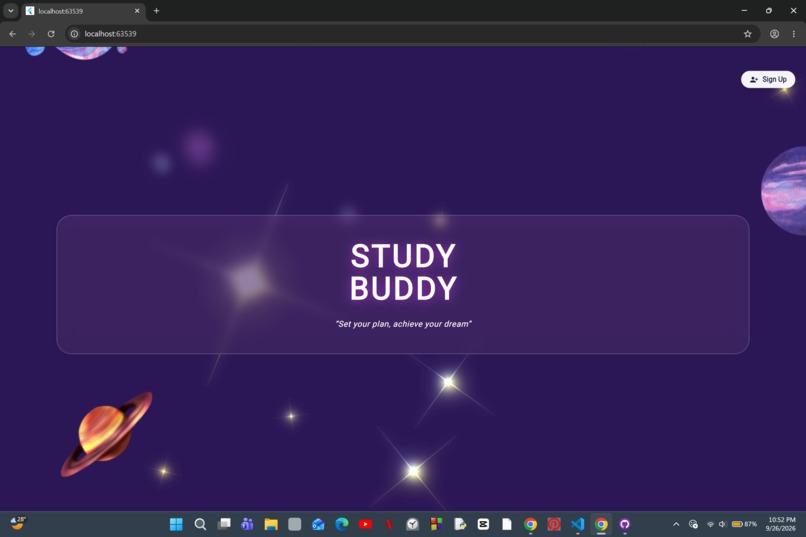Bookmark this page with the star icon
806x537 pixels.
747,34
